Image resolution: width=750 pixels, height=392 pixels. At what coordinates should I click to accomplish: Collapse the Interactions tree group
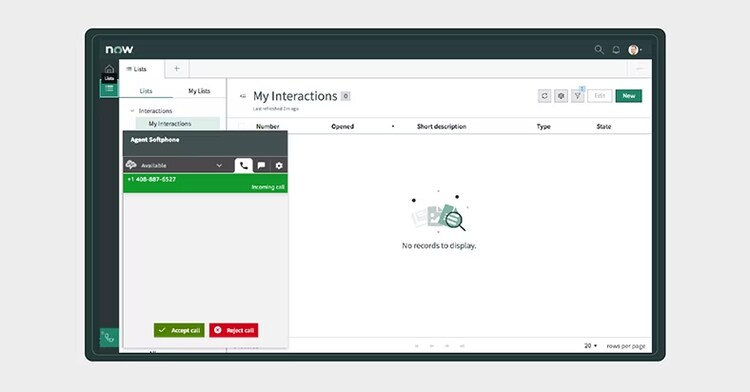[x=132, y=111]
